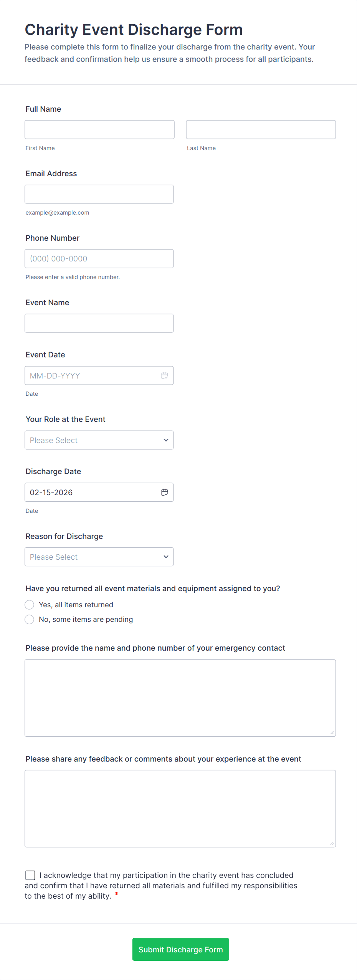Screen dimensions: 357x980
Task: Click the Submit Discharge Form button
Action: click(180, 949)
